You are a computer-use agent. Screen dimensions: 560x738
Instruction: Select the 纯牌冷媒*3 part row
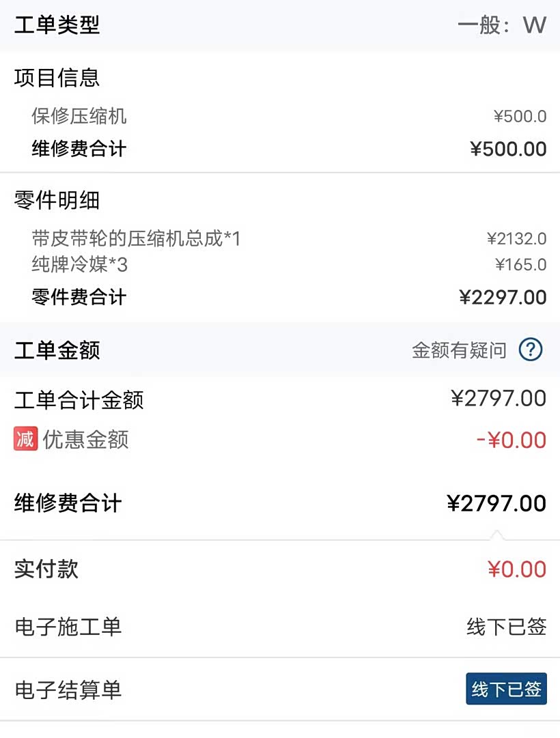tap(79, 264)
